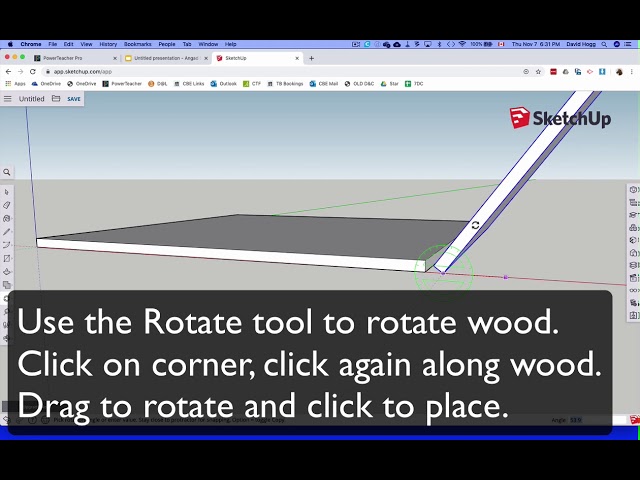Screen dimensions: 640x480
Task: Open macOS Spotlight search
Action: coord(604,44)
